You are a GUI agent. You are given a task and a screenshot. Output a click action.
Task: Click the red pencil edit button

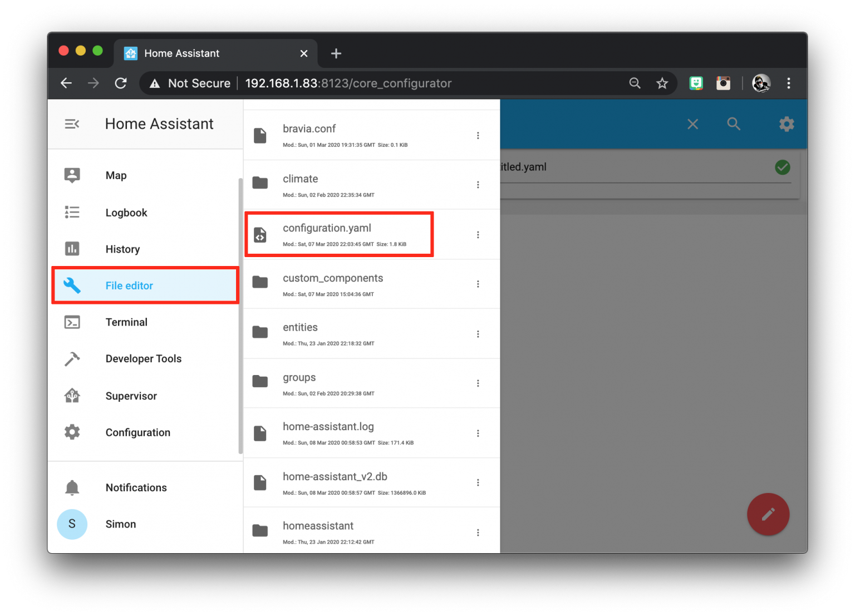coord(768,514)
